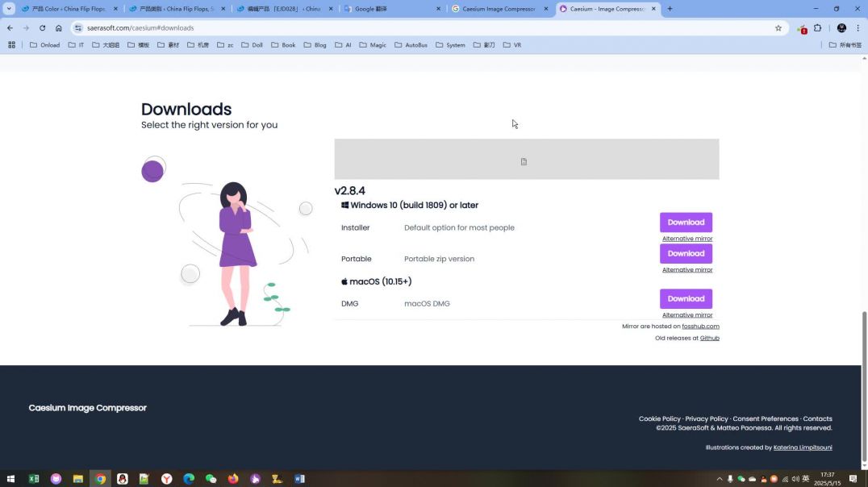Open the IT bookmarks folder

tap(77, 45)
